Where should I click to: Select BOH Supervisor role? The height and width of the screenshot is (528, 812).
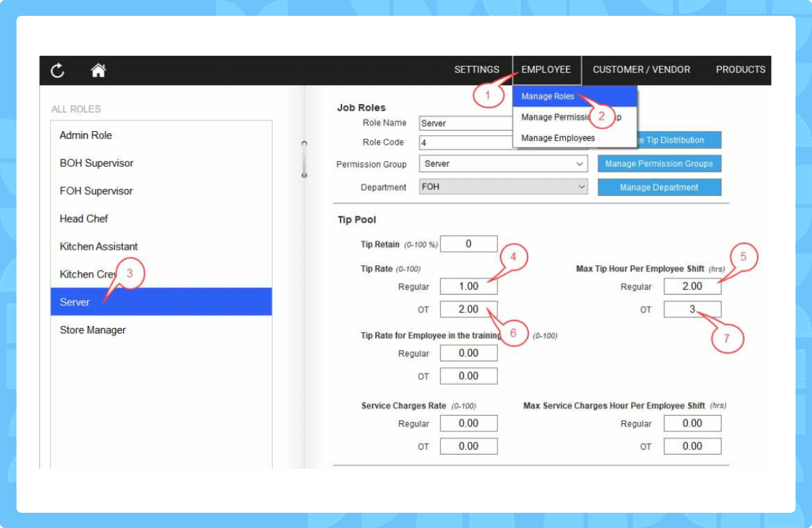pyautogui.click(x=161, y=163)
